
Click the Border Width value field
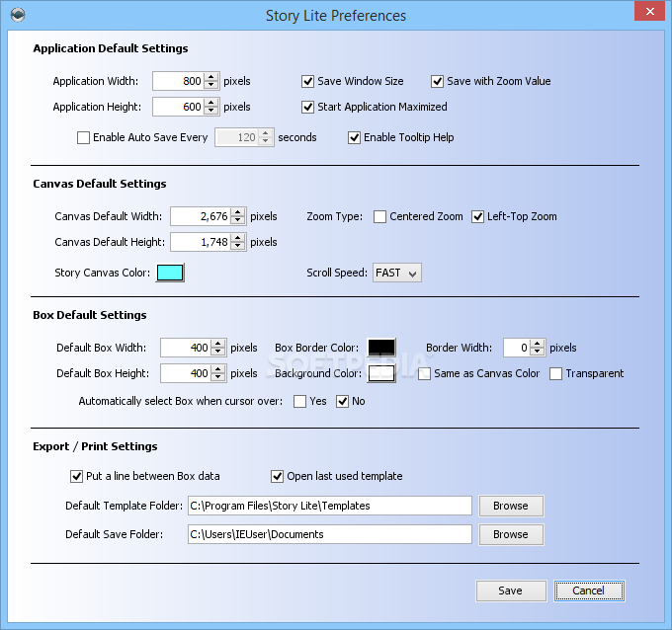(x=517, y=348)
